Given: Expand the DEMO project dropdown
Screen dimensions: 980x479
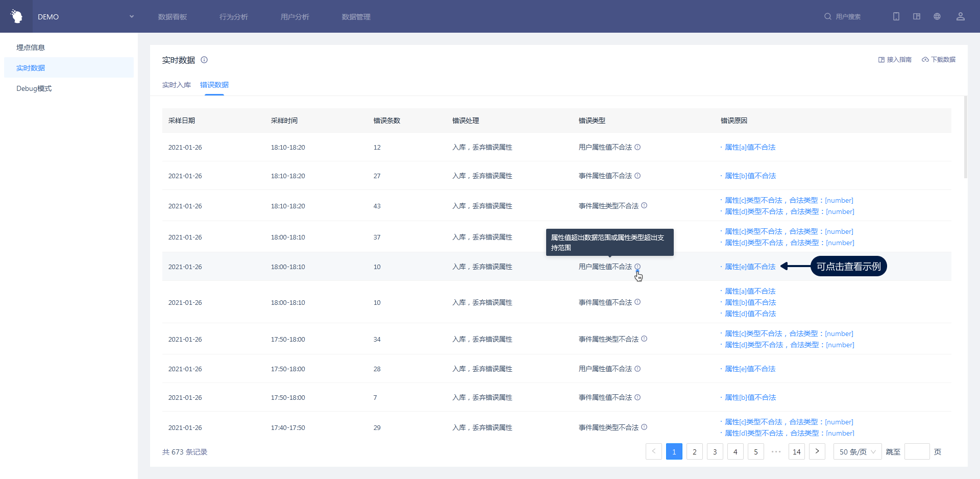Looking at the screenshot, I should (131, 16).
